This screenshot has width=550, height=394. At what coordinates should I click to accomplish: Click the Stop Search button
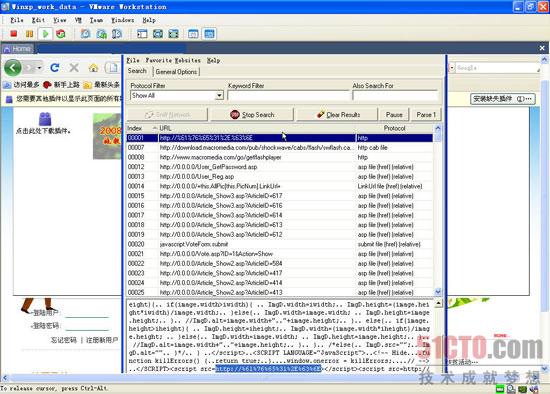[251, 115]
